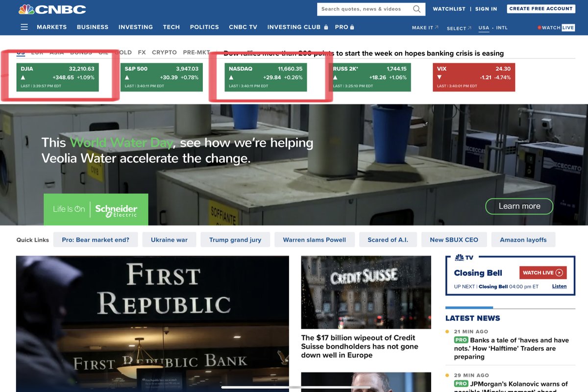The image size is (588, 392).
Task: Click red Watch Live button in Closing Bell
Action: (x=543, y=273)
